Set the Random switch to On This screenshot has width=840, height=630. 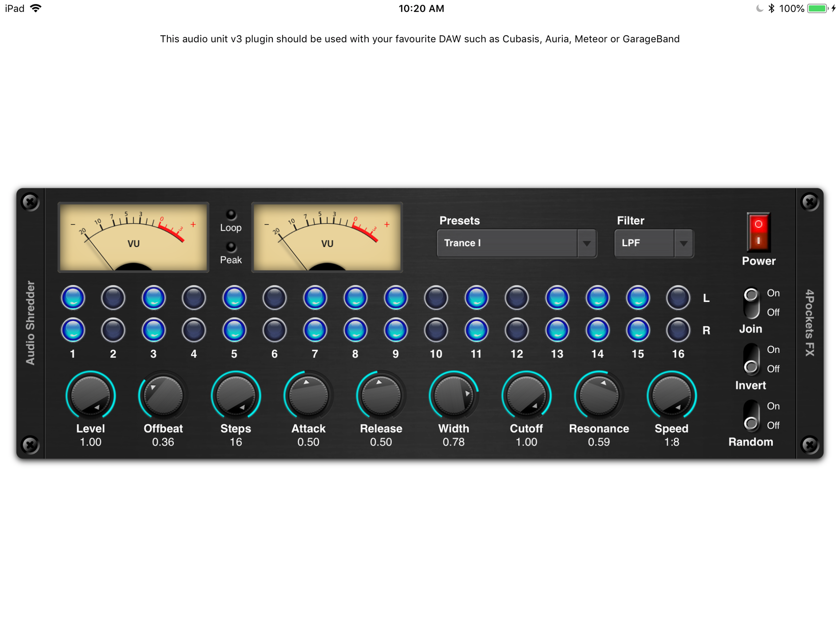751,406
